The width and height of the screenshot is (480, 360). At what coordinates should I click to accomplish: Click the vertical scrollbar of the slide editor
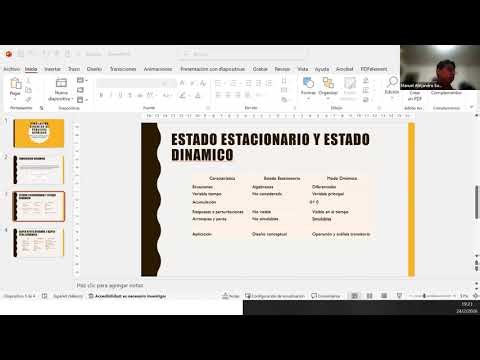477,202
